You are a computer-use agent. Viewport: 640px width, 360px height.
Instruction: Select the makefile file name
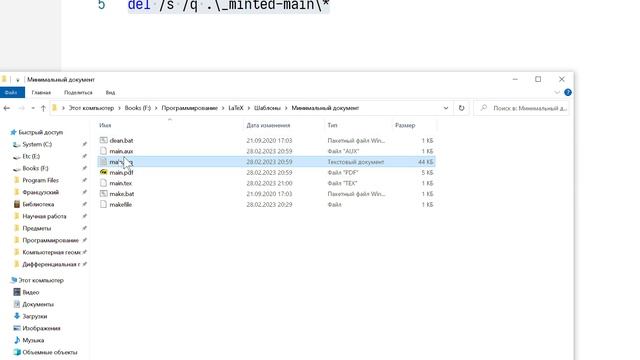[x=120, y=204]
